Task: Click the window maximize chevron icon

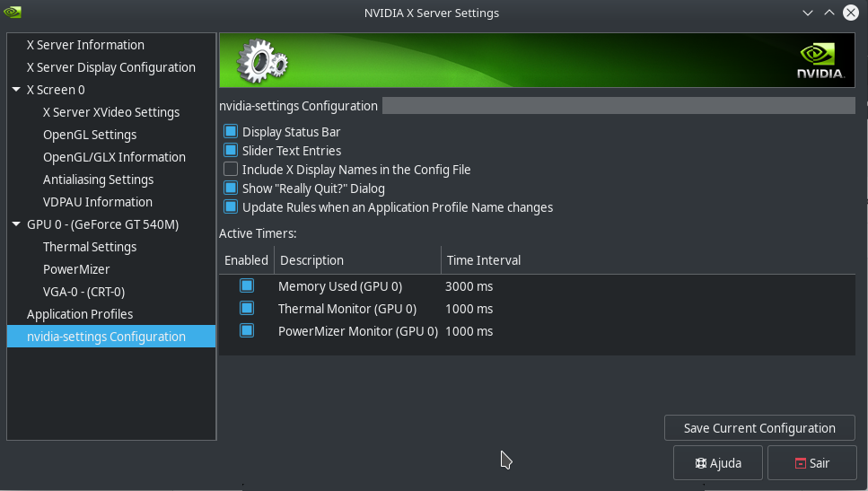Action: (x=829, y=13)
